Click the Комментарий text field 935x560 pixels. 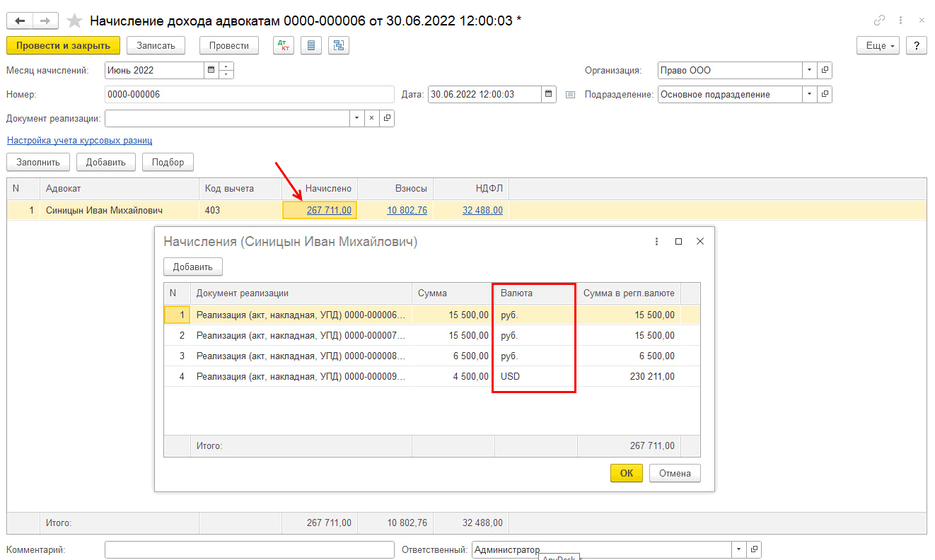249,550
